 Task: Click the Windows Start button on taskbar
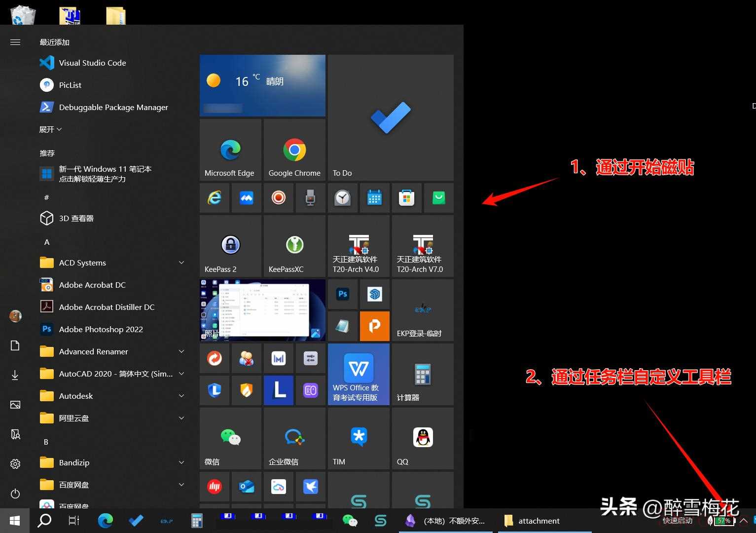pos(15,521)
